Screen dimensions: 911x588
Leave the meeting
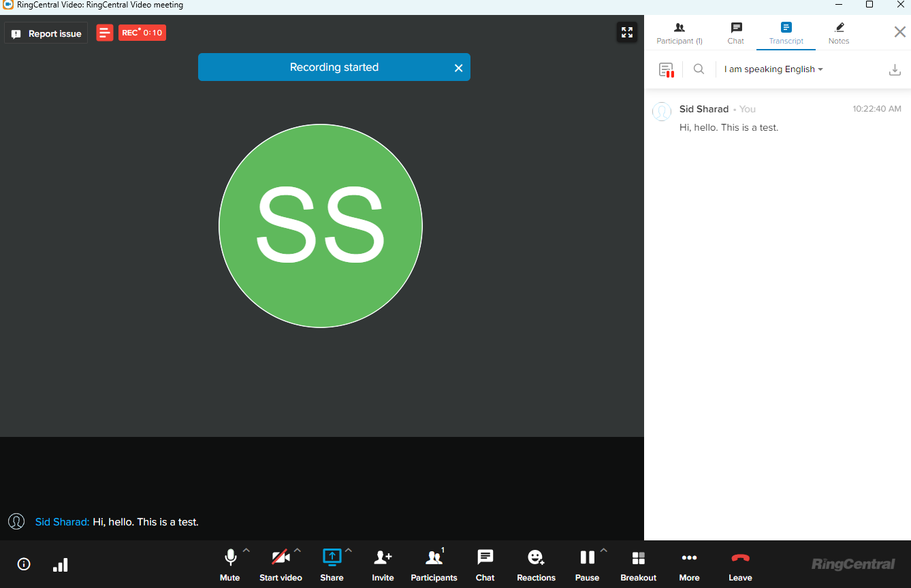click(x=740, y=565)
